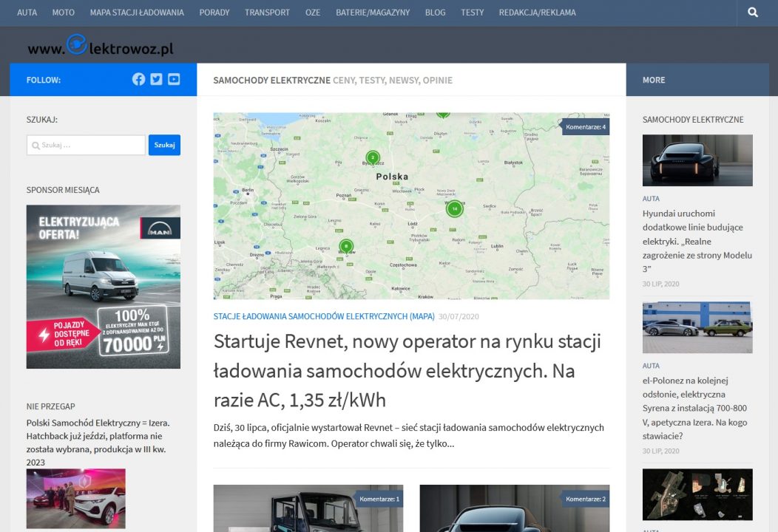The width and height of the screenshot is (778, 532).
Task: Open the PORADY section
Action: coord(214,13)
